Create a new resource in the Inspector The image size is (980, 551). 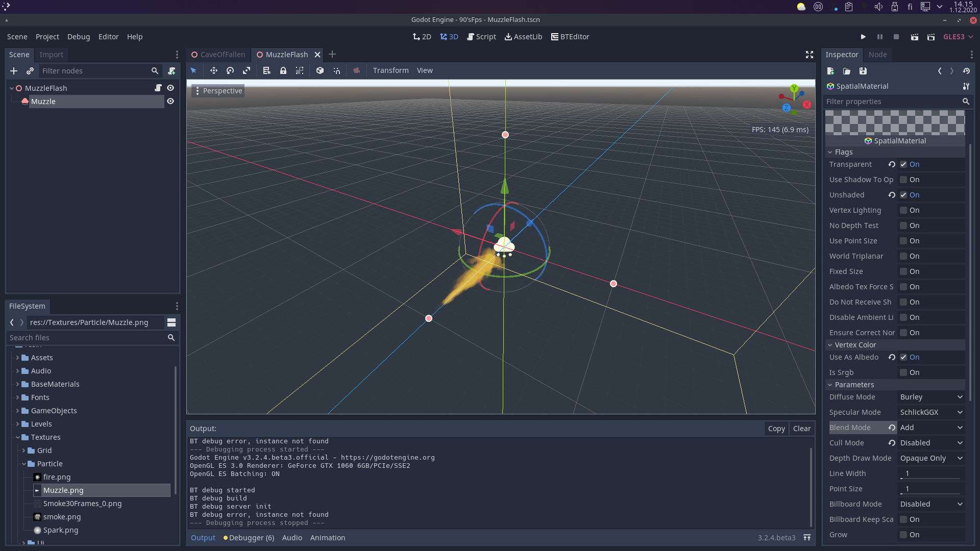830,71
